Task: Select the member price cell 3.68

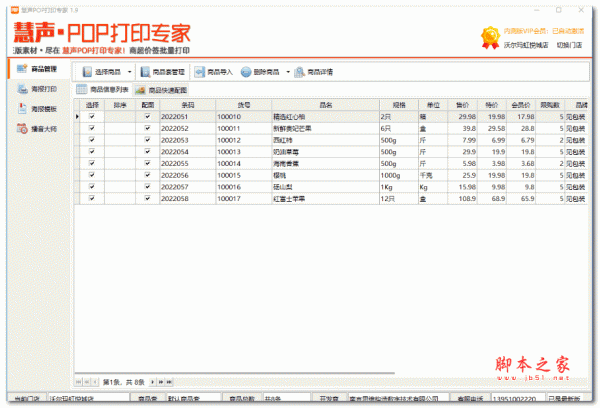Action: coord(521,163)
